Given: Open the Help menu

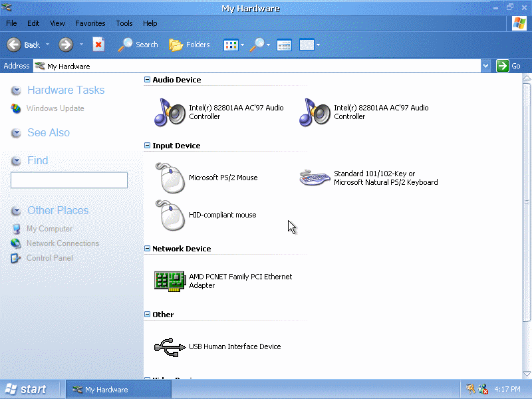Looking at the screenshot, I should (x=150, y=23).
